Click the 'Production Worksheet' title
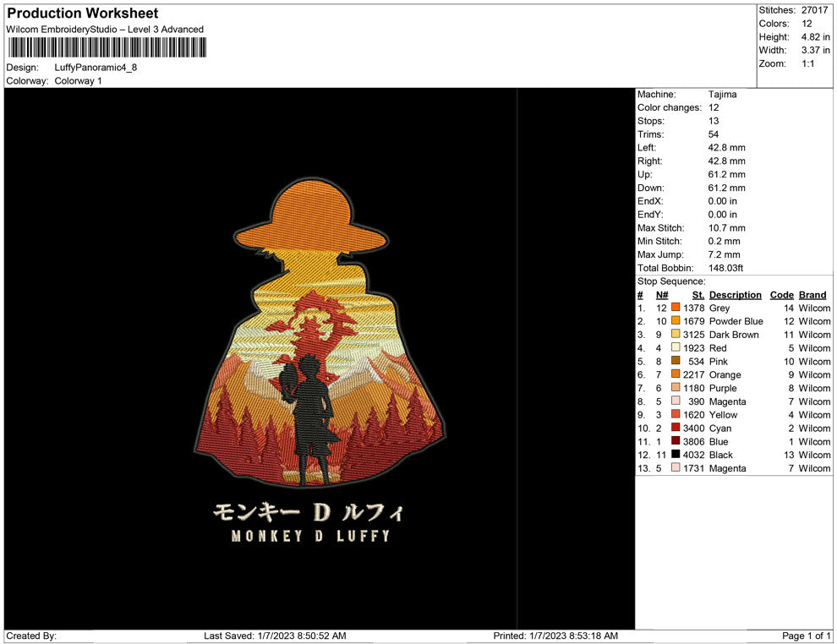 click(83, 14)
